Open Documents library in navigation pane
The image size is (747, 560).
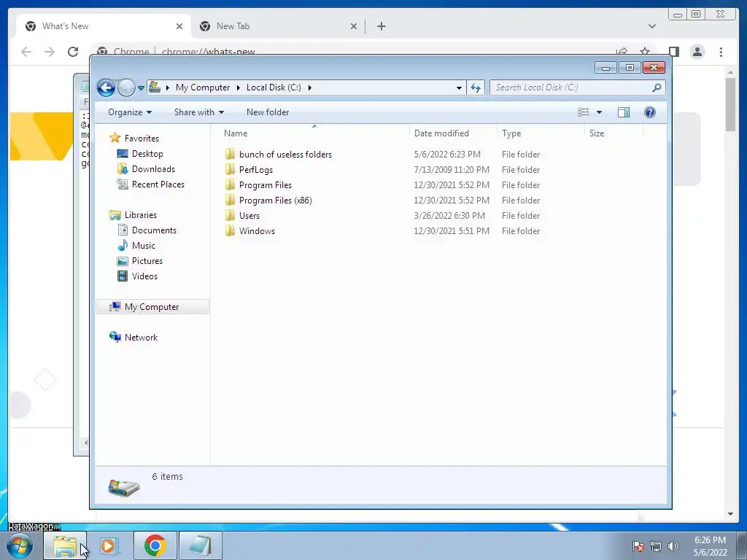coord(154,230)
